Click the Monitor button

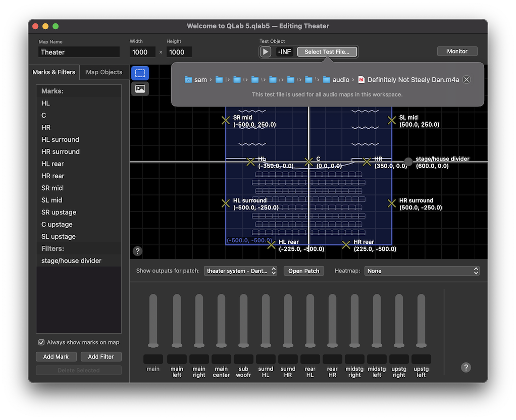point(457,51)
